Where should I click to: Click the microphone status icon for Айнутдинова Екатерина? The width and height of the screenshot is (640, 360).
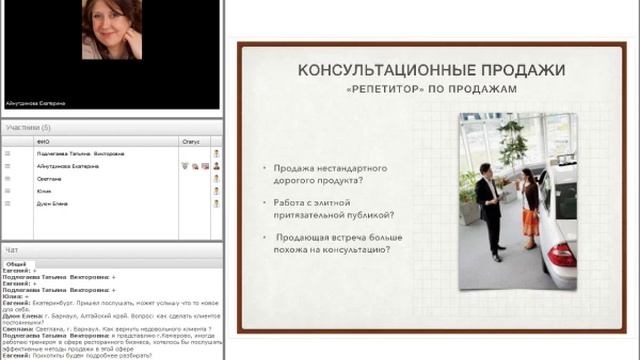pyautogui.click(x=185, y=166)
